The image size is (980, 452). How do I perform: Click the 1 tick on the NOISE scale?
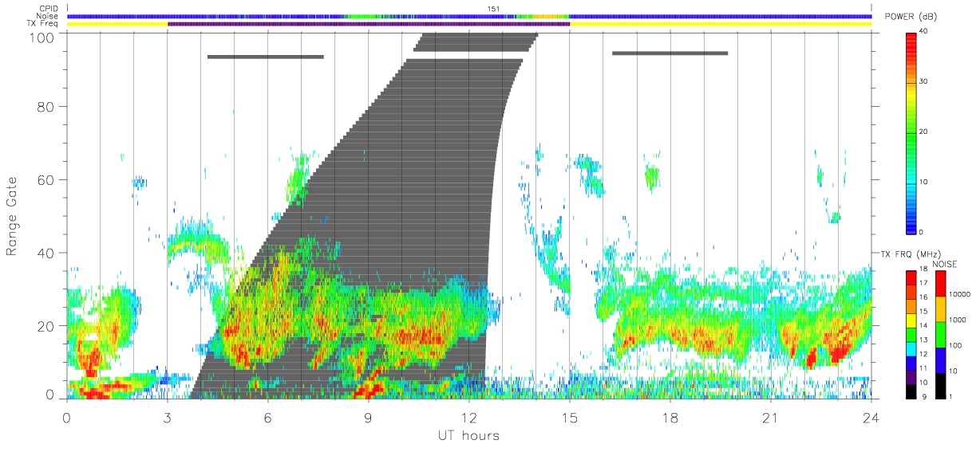click(x=950, y=396)
